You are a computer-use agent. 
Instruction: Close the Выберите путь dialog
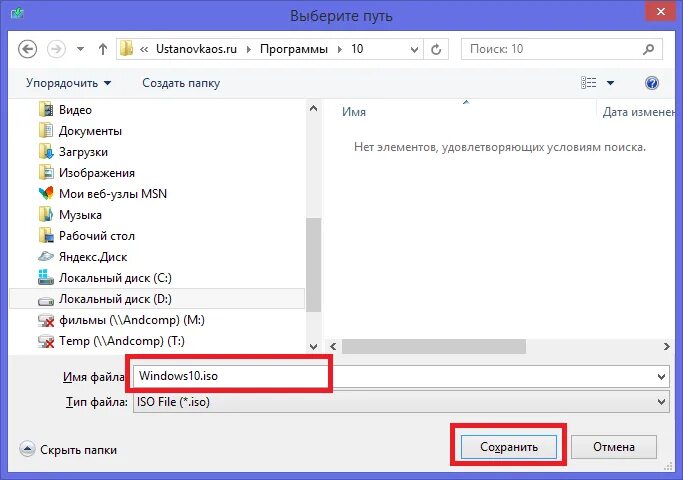pyautogui.click(x=660, y=12)
